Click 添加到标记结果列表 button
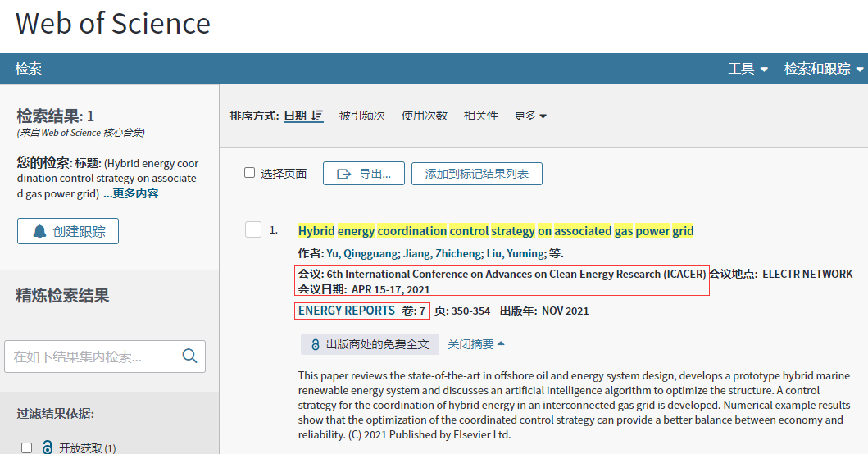The image size is (868, 454). [477, 174]
